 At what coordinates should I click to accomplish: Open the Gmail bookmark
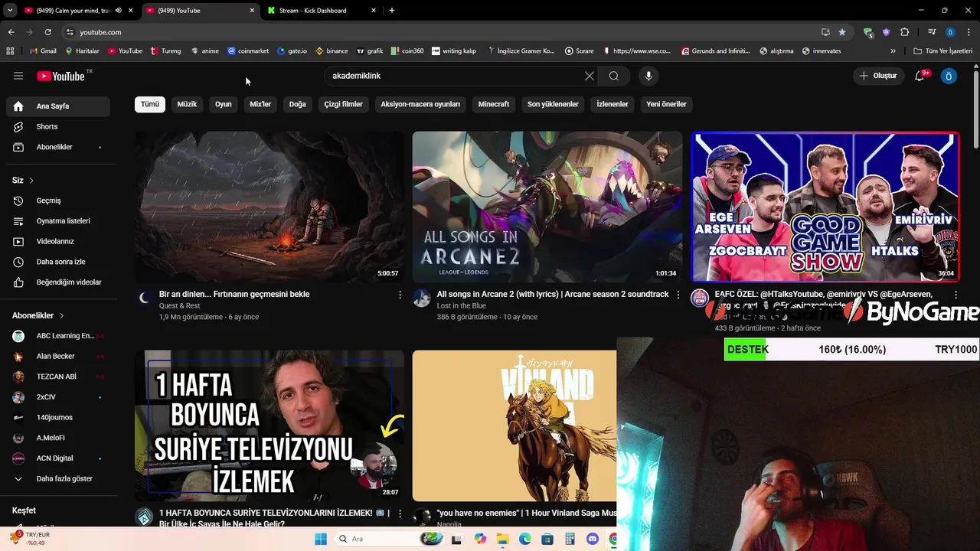point(43,51)
